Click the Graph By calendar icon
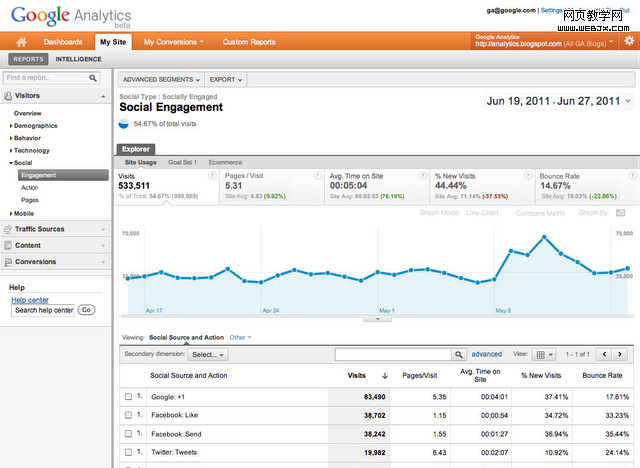The image size is (640, 468). [x=620, y=213]
